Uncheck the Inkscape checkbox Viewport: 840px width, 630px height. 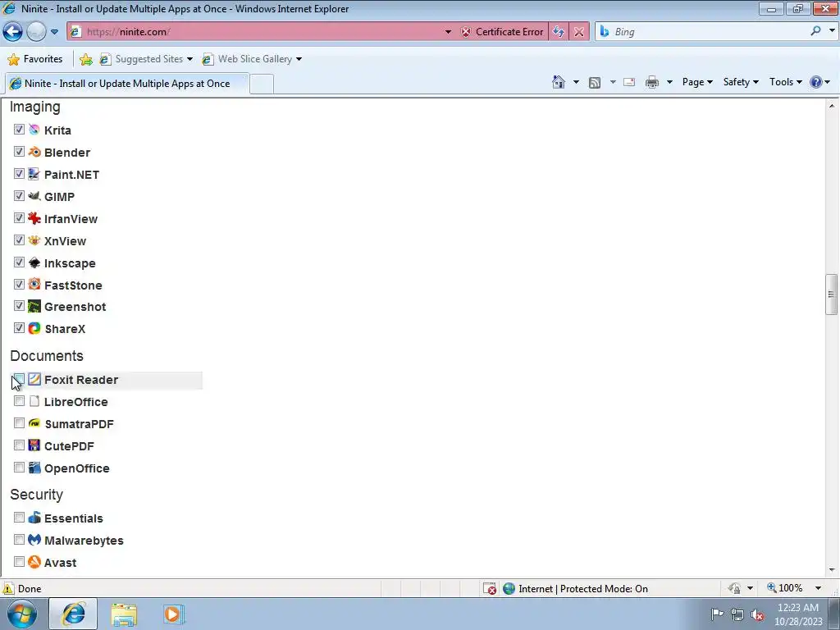pyautogui.click(x=20, y=262)
